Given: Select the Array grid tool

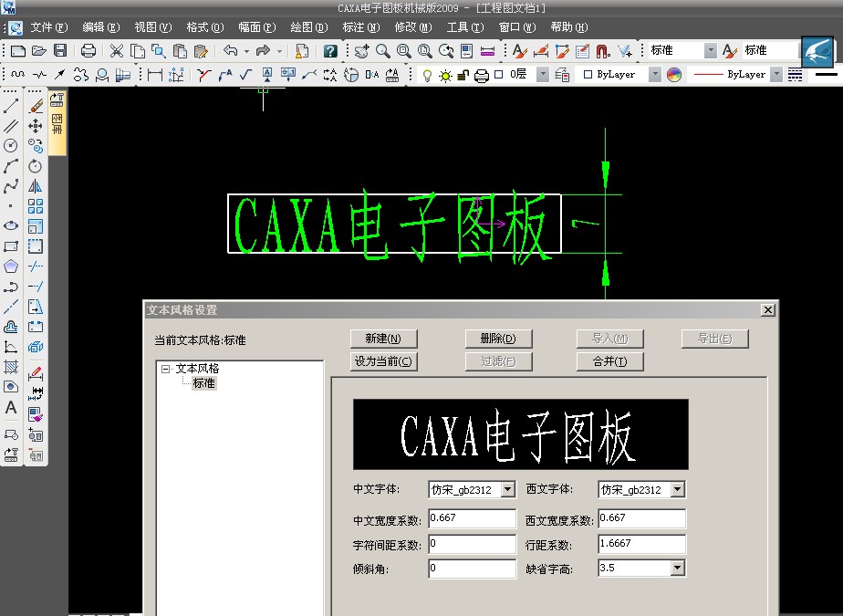Looking at the screenshot, I should point(36,206).
